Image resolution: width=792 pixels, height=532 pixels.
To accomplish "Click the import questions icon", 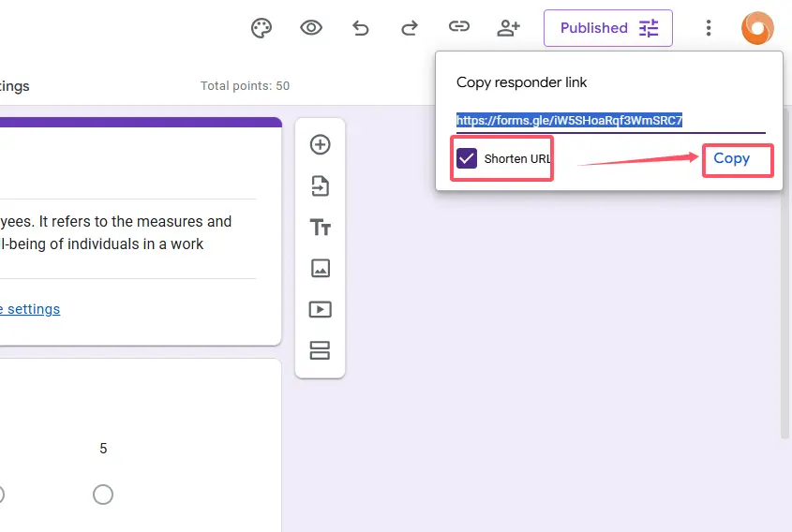I will pos(321,186).
